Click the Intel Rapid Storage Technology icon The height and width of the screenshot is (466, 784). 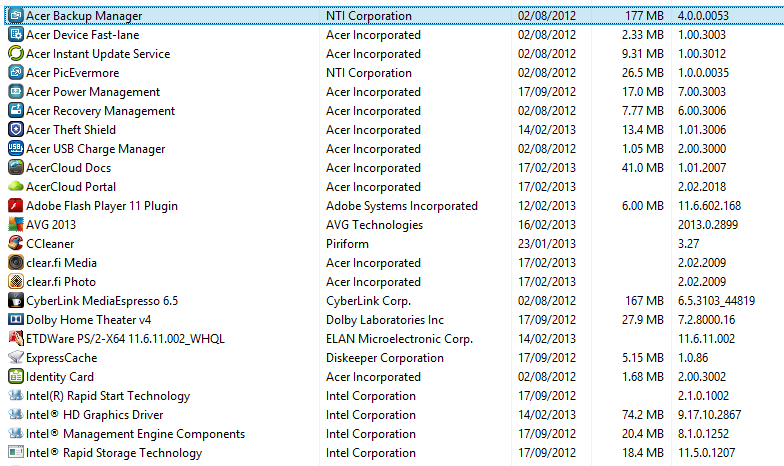click(16, 452)
